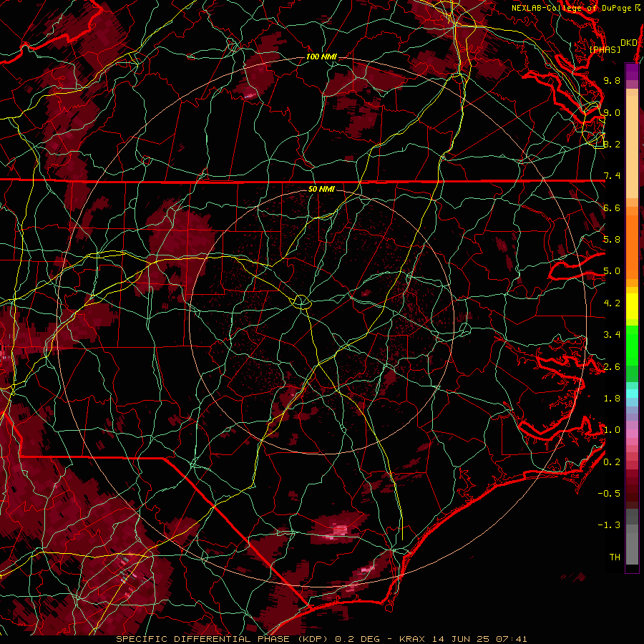Click the -1.3 value on color scale
This screenshot has width=644, height=644.
(x=609, y=525)
